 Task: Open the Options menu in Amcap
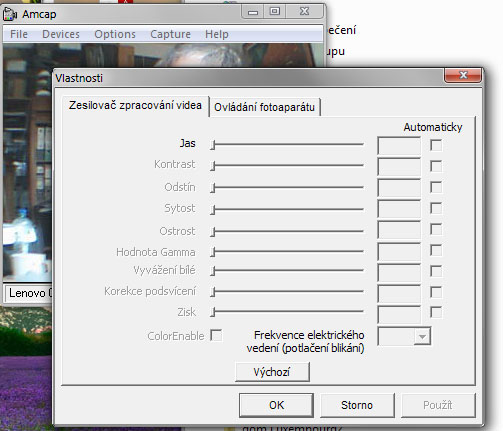point(115,34)
